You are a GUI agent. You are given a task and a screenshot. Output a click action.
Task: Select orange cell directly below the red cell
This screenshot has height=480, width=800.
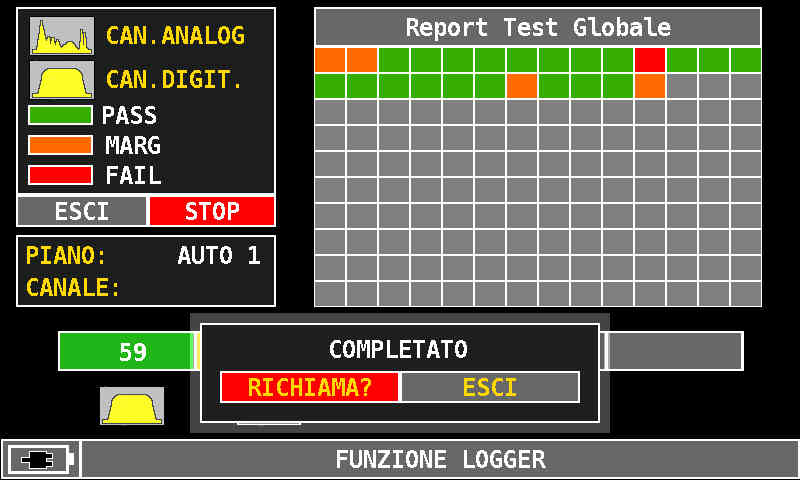(x=649, y=86)
